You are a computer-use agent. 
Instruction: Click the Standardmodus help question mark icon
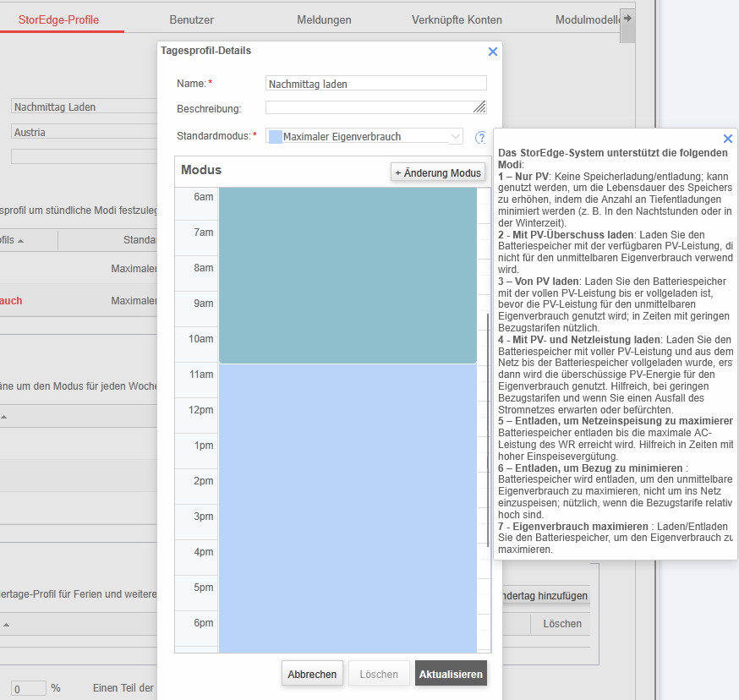pos(480,137)
